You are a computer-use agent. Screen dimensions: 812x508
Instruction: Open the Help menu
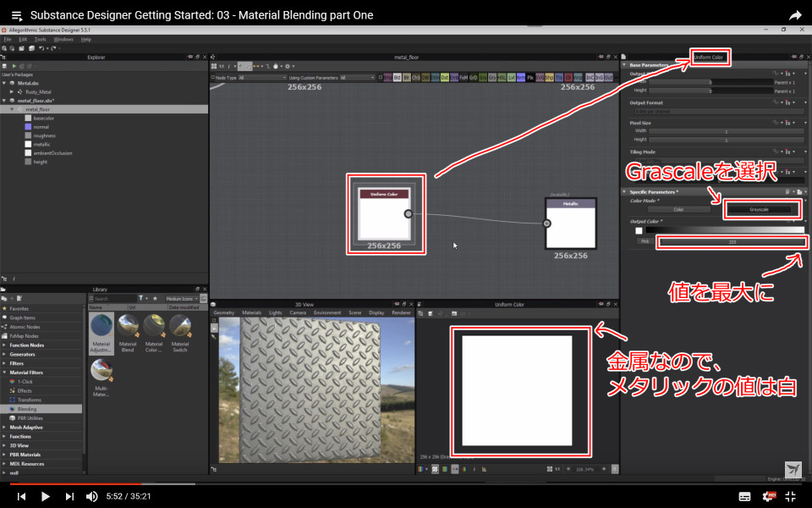click(x=86, y=40)
